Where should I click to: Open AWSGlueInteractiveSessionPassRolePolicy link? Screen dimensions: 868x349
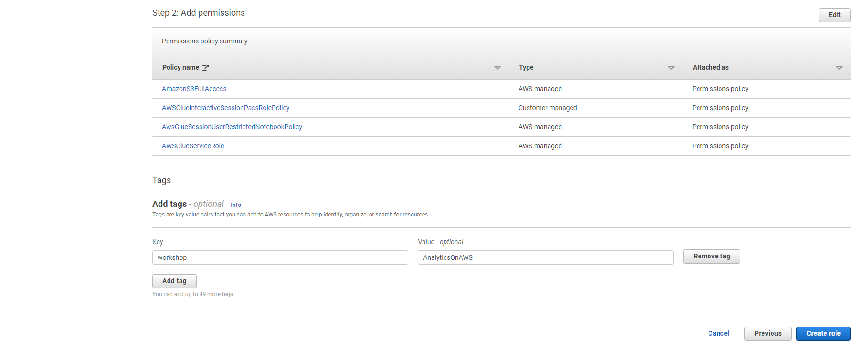coord(225,108)
